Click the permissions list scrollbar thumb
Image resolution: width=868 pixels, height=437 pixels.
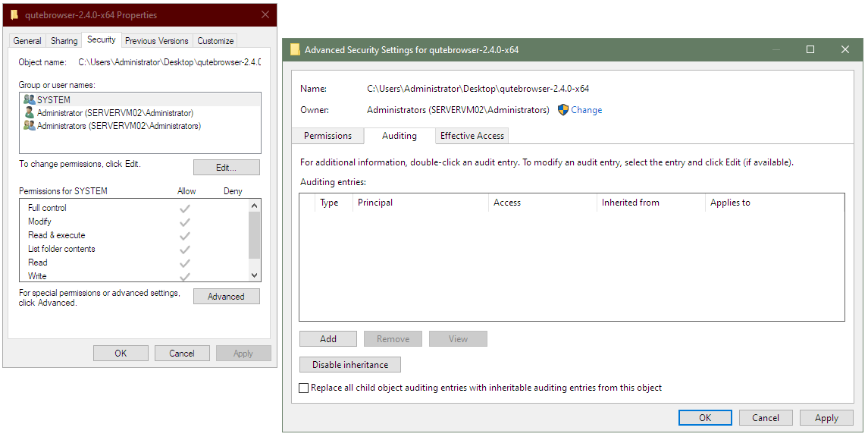tap(254, 235)
